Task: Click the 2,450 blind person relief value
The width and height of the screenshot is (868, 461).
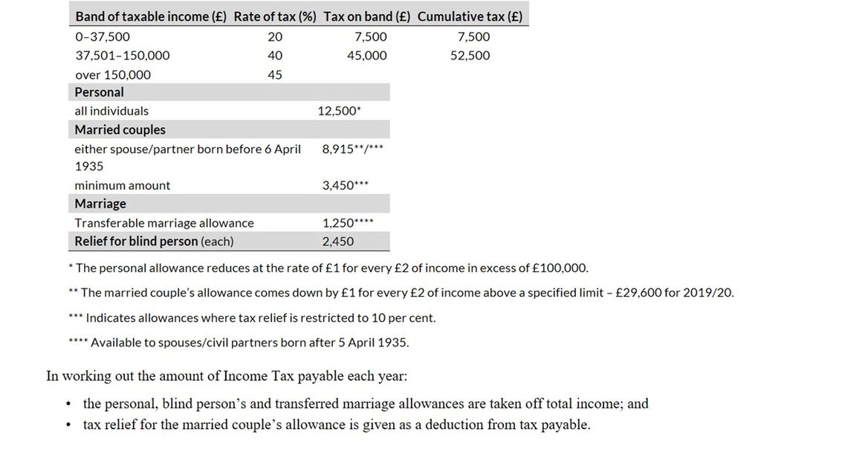Action: coord(338,242)
